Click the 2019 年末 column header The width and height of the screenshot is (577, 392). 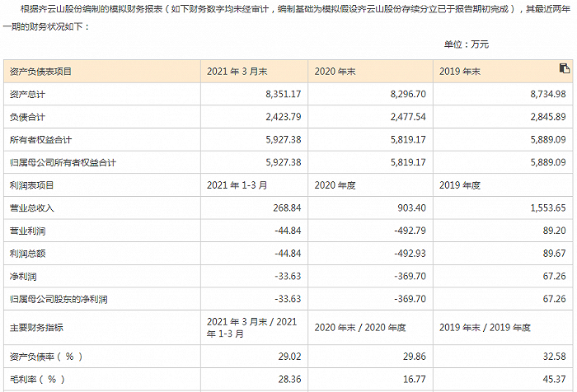pos(461,72)
